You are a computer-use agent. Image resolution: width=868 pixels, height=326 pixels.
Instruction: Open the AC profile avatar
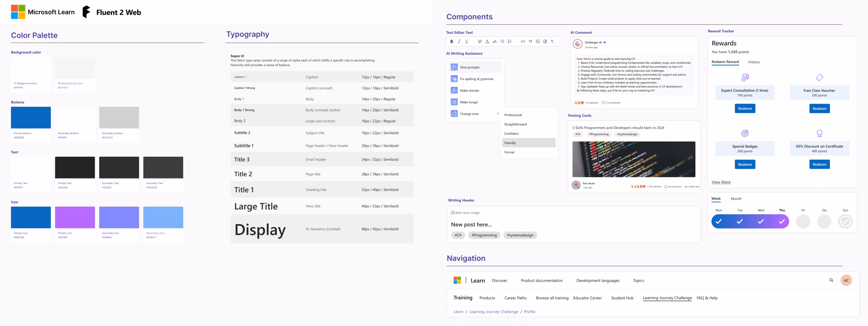(846, 280)
